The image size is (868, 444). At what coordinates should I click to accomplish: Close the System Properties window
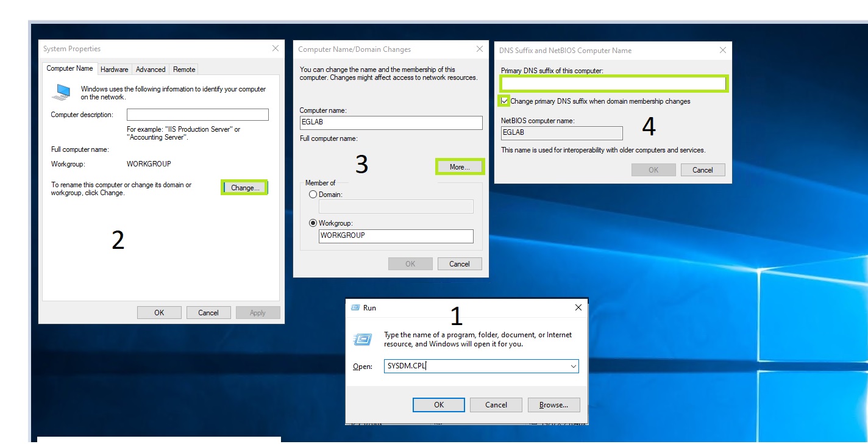pos(276,48)
